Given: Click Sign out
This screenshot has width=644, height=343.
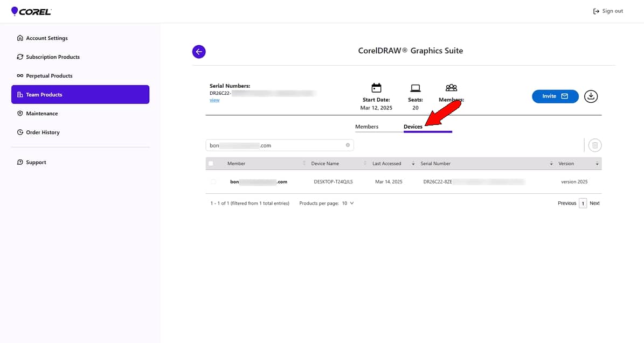Looking at the screenshot, I should click(608, 11).
